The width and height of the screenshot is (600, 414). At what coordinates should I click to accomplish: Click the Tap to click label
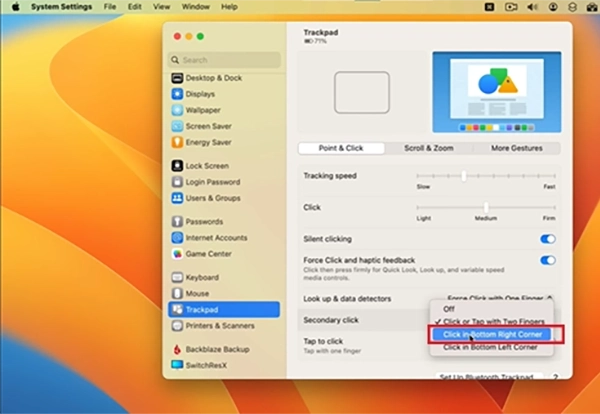pos(323,341)
